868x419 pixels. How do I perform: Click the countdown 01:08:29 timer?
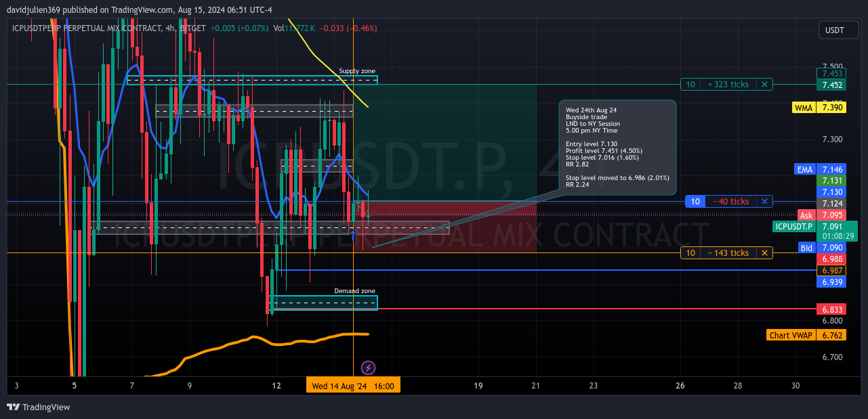click(x=837, y=236)
